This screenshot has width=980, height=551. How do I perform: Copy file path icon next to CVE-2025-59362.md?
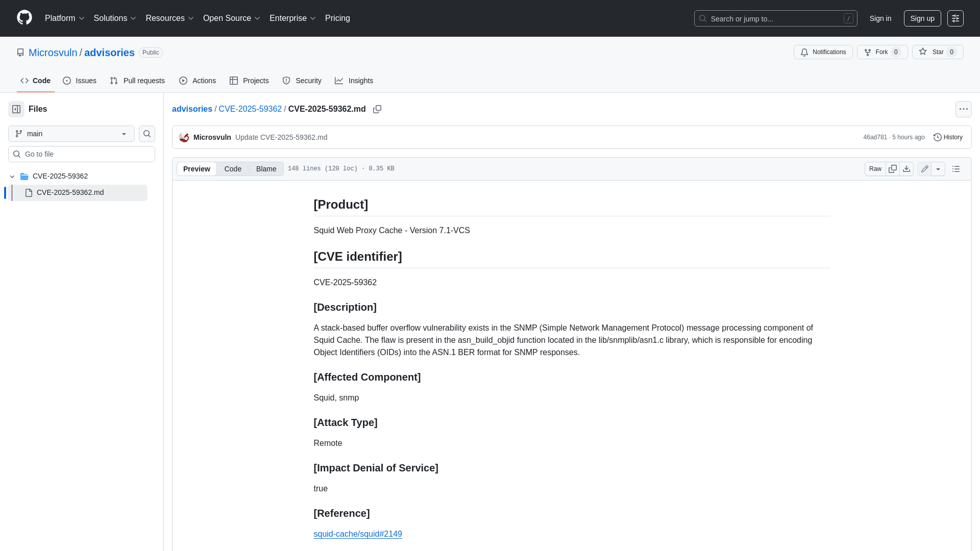pyautogui.click(x=377, y=109)
